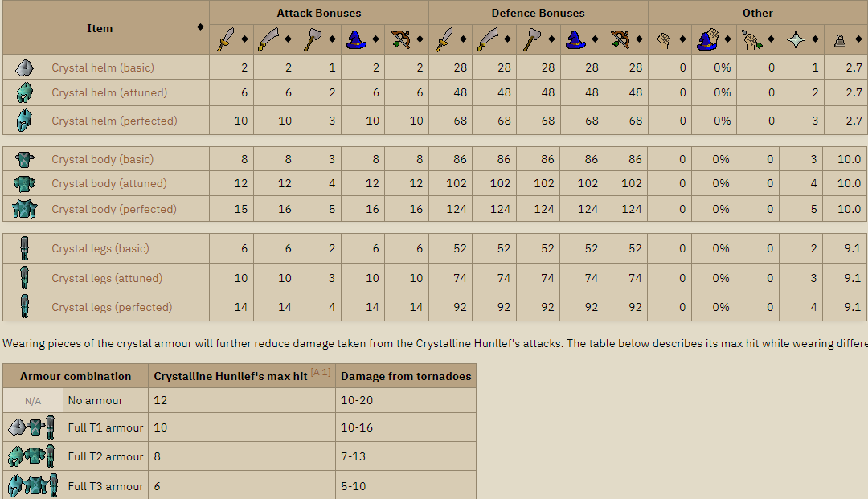Open the Crystal legs (perfected) link
The width and height of the screenshot is (868, 499).
[x=112, y=307]
